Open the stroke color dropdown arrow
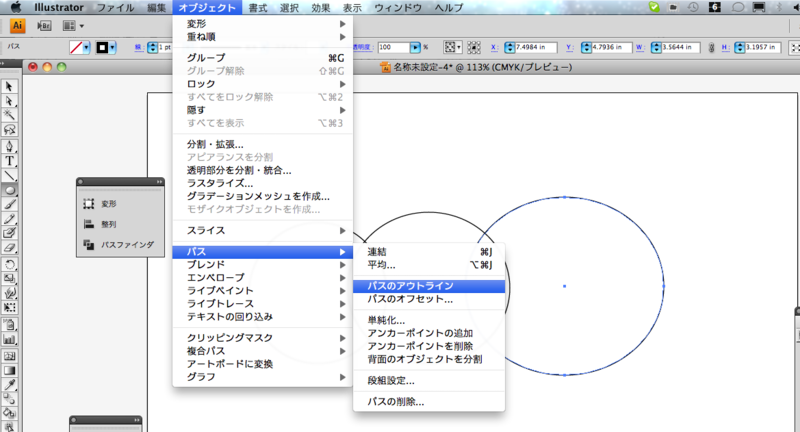Image resolution: width=800 pixels, height=432 pixels. point(112,47)
